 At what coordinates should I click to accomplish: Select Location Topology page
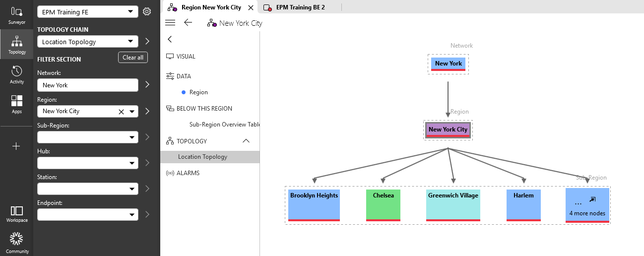pyautogui.click(x=210, y=157)
